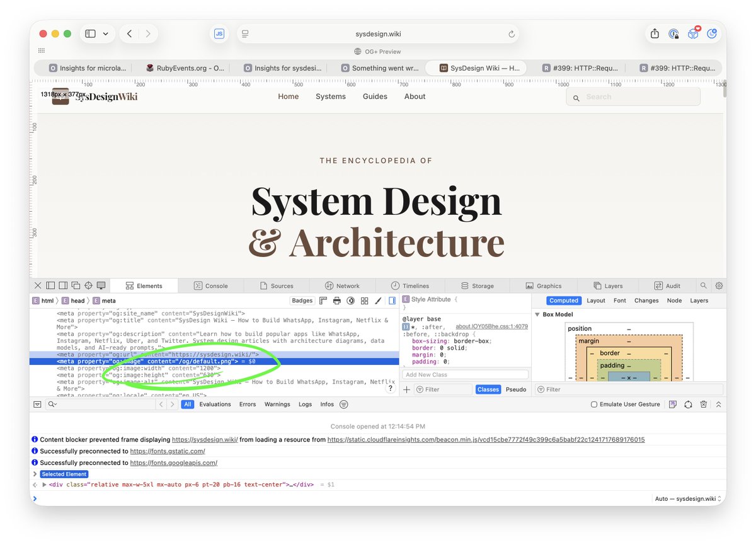Toggle the details sidebar panel icon
The height and width of the screenshot is (545, 756).
392,301
